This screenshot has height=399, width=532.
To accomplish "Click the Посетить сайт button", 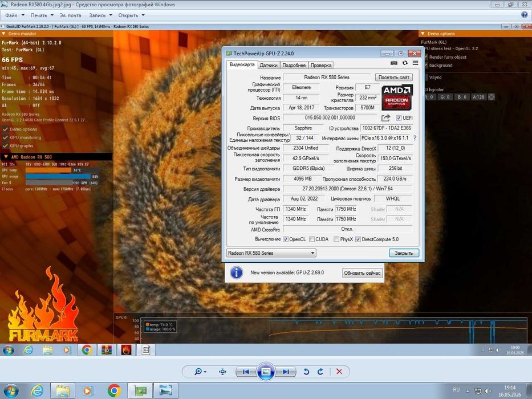I will coord(394,78).
